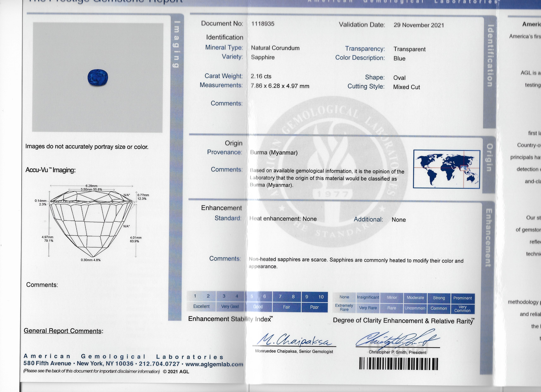The image size is (541, 392).
Task: Click the phone number 212.704.0727
Action: coord(159,364)
